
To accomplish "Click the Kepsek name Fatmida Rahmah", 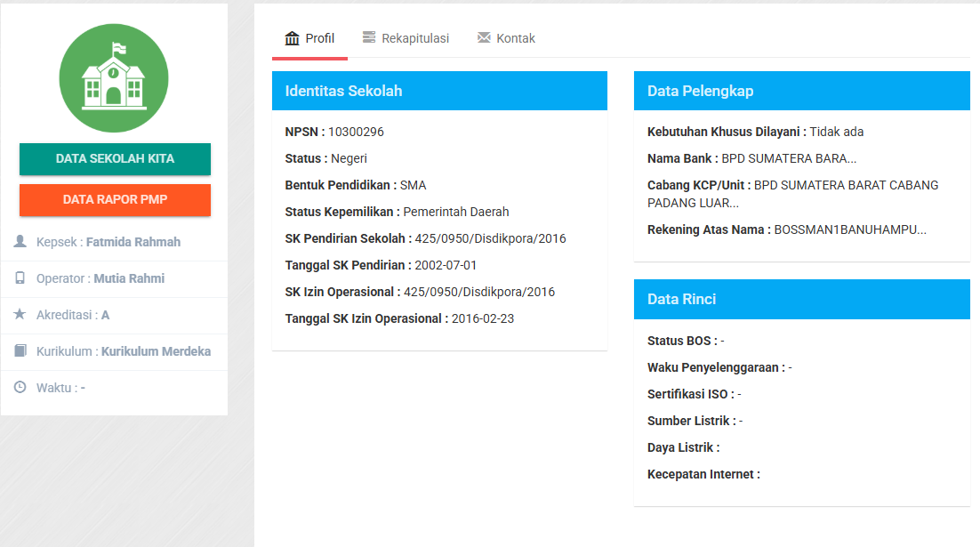I will pos(133,242).
